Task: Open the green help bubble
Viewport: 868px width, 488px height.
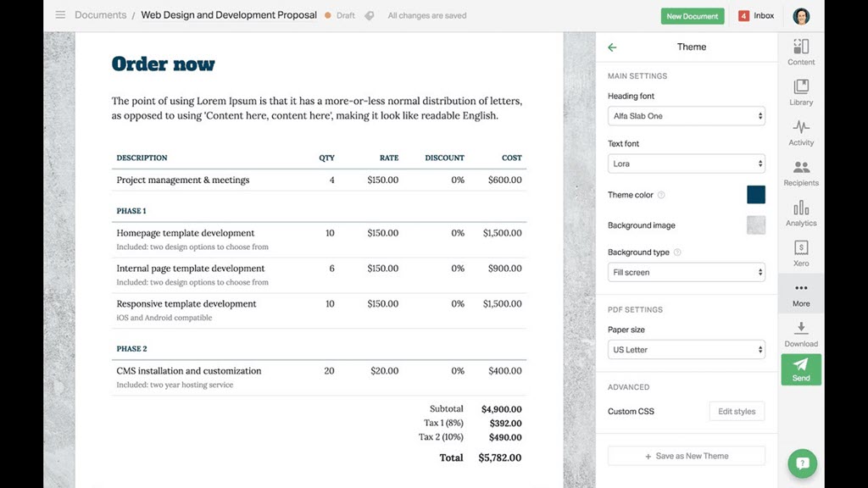Action: coord(802,463)
